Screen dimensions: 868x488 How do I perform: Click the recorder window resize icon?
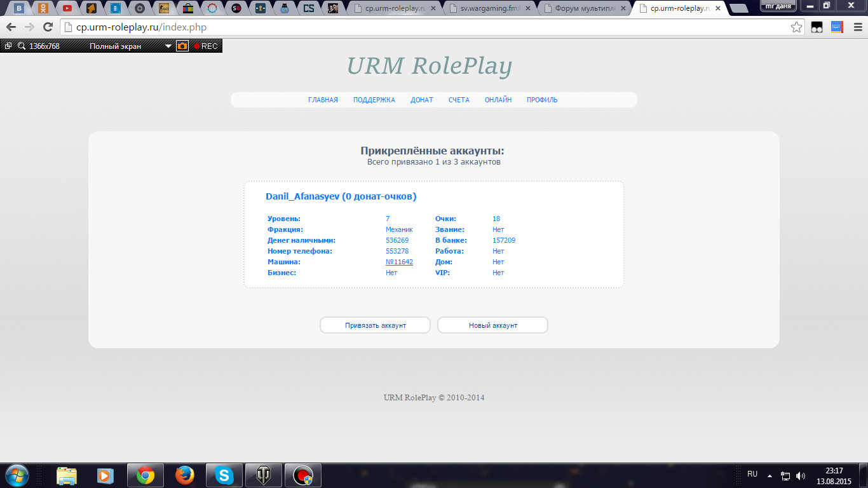click(8, 46)
